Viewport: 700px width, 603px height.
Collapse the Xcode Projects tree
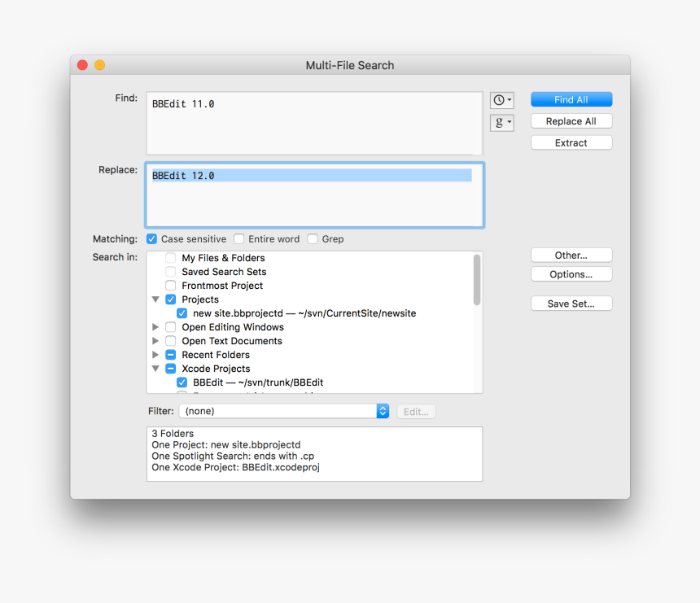point(155,368)
